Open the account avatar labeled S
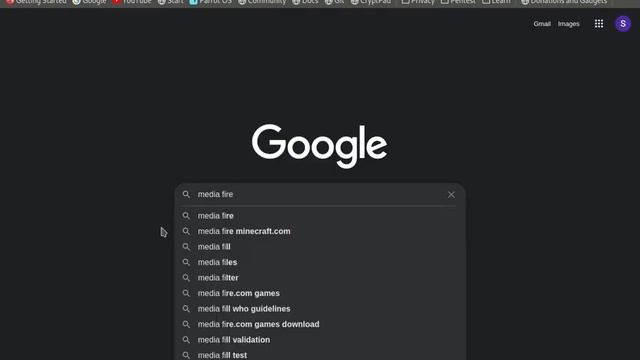Viewport: 640px width, 360px height. pyautogui.click(x=623, y=24)
